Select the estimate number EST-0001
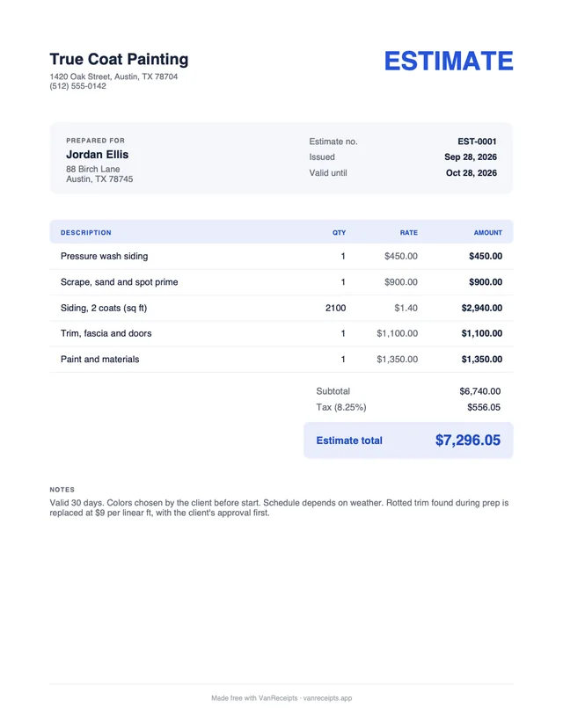 (477, 142)
